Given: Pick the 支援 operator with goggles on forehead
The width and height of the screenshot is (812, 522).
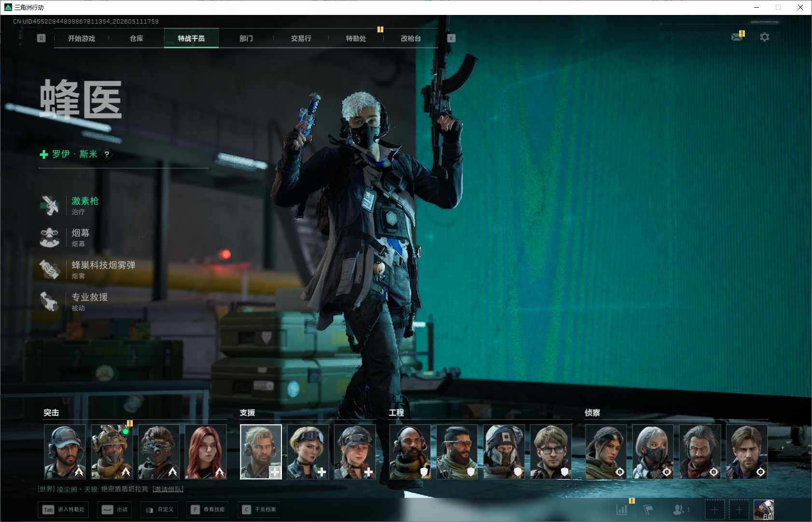Looking at the screenshot, I should [x=308, y=452].
